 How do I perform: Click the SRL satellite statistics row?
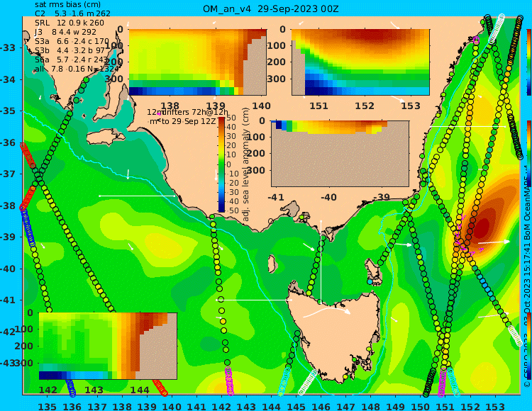point(70,23)
